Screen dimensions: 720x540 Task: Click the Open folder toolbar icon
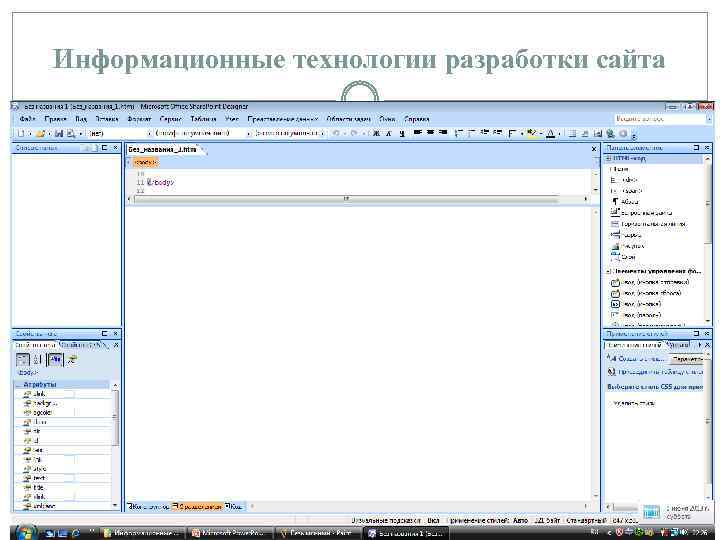click(x=40, y=134)
